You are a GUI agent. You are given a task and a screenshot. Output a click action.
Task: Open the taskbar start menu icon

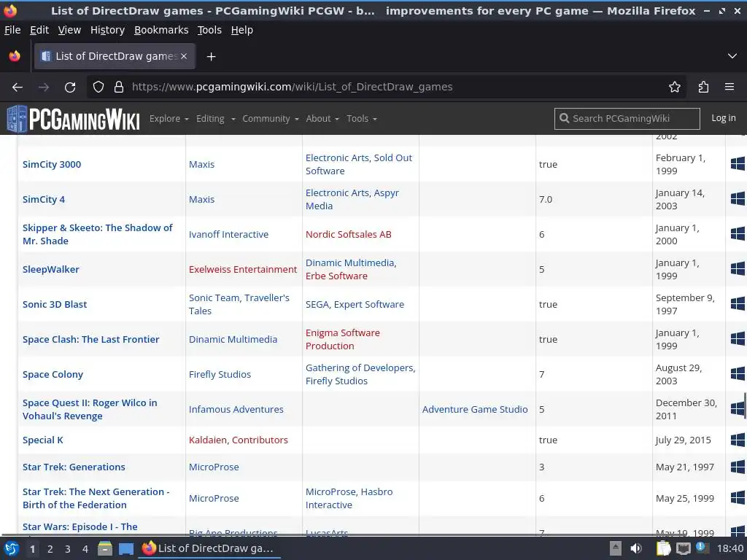pos(12,548)
